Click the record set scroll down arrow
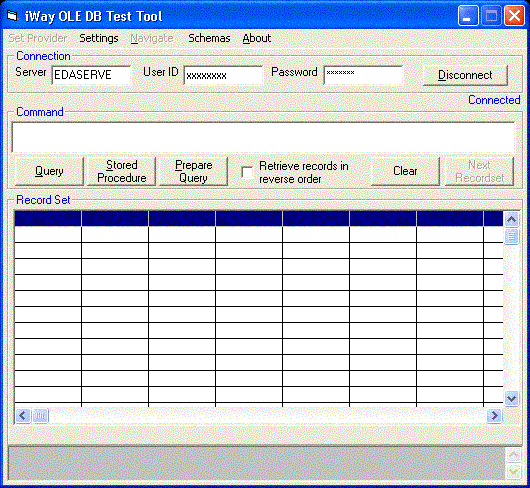Screen dimensions: 530x488 [x=511, y=398]
